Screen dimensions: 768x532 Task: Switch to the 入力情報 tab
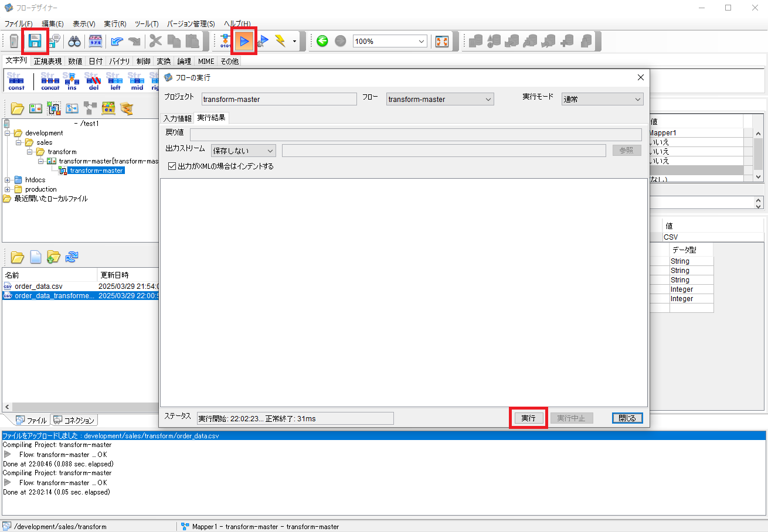177,118
